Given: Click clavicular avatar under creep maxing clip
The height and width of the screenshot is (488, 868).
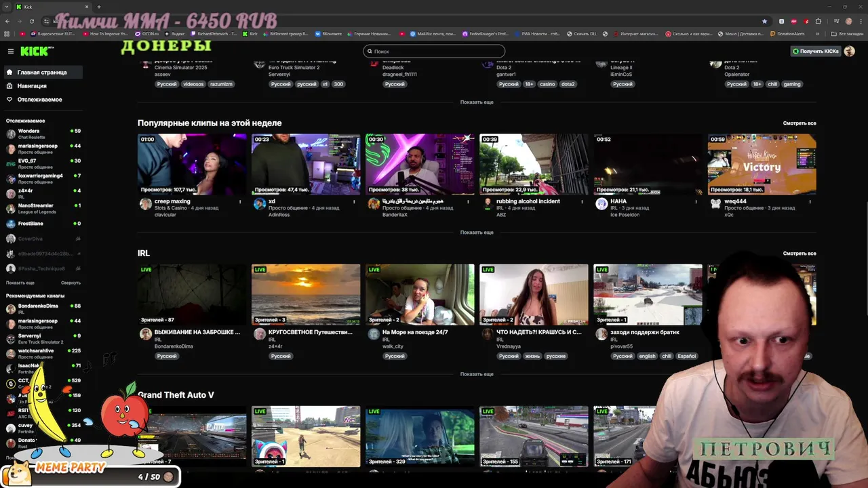Looking at the screenshot, I should tap(145, 204).
